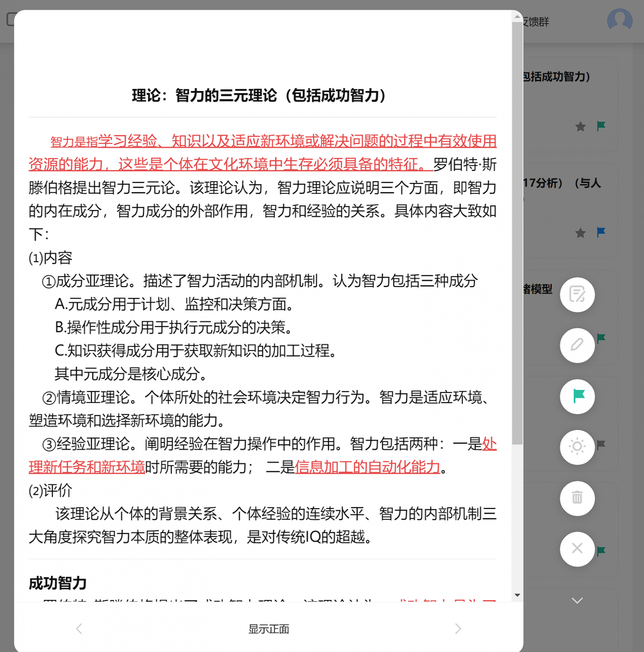Click 显示正面 to show card front
Viewport: 644px width, 652px height.
[x=269, y=629]
